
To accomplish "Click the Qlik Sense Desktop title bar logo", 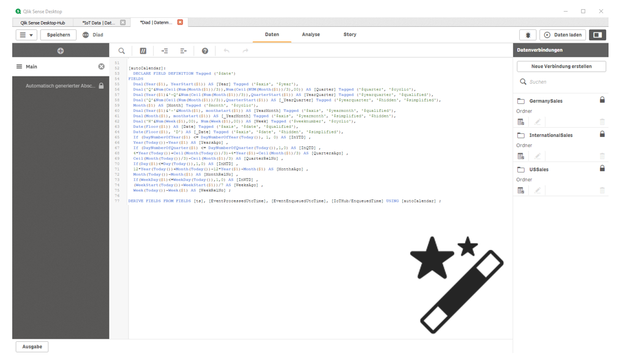I will click(18, 11).
